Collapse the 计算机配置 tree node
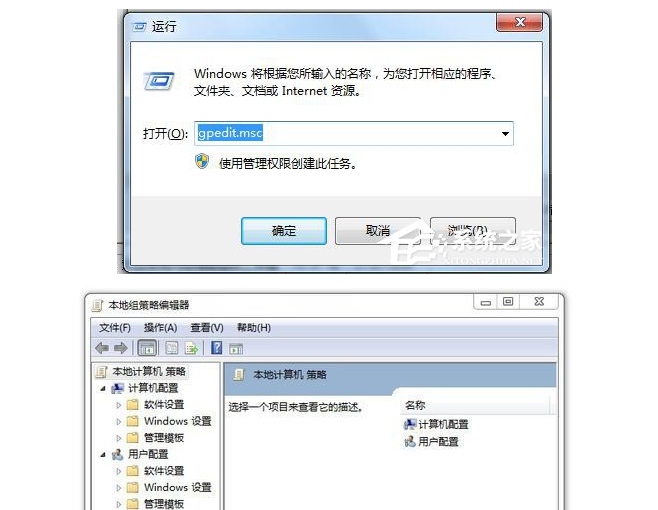 [x=103, y=389]
